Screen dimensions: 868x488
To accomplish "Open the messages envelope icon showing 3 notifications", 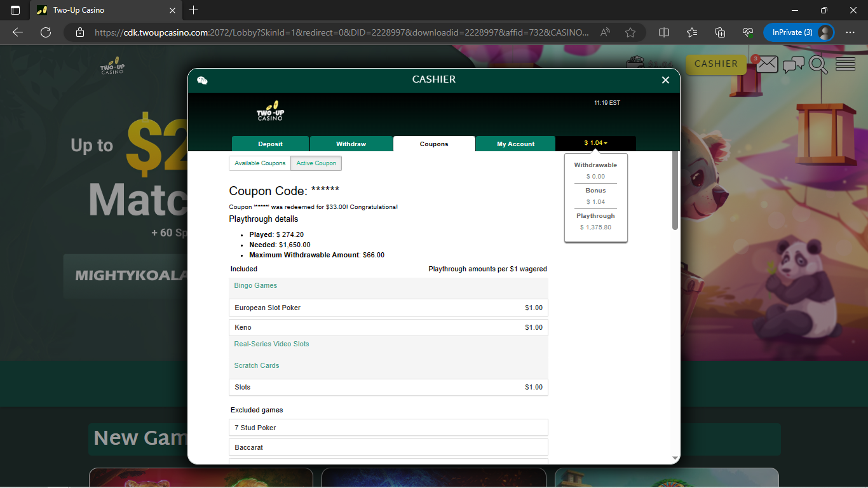I will pyautogui.click(x=768, y=64).
